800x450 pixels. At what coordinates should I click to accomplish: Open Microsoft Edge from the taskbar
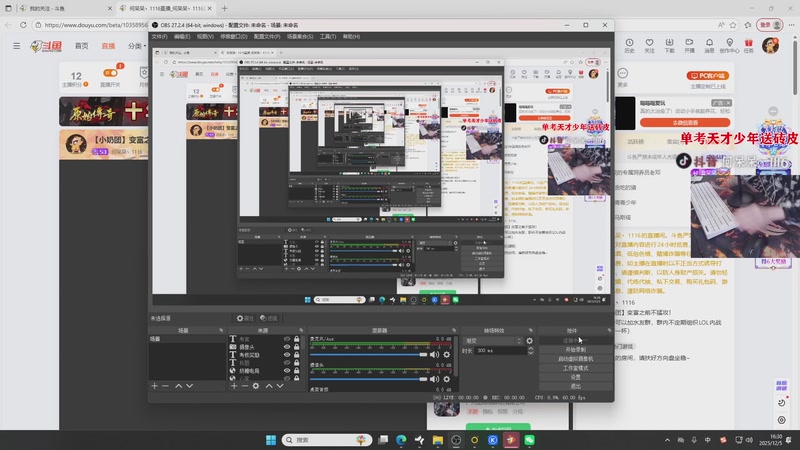point(401,440)
